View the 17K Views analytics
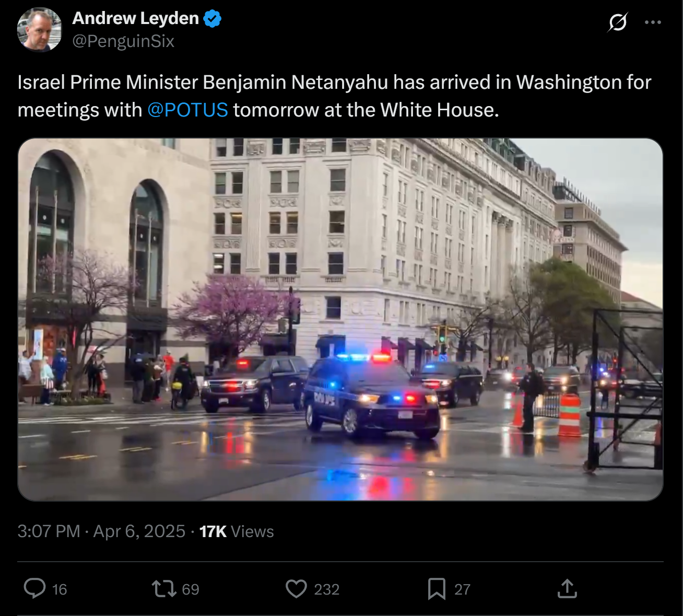 pos(237,531)
